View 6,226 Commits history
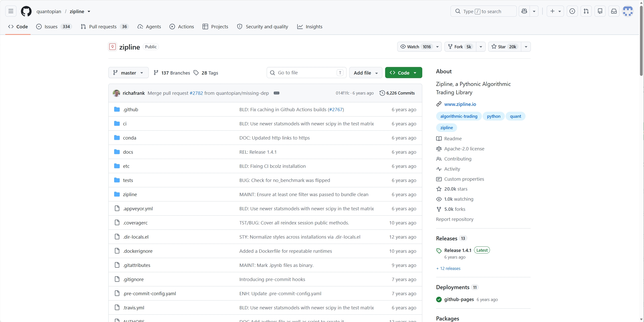Image resolution: width=644 pixels, height=322 pixels. (x=397, y=93)
